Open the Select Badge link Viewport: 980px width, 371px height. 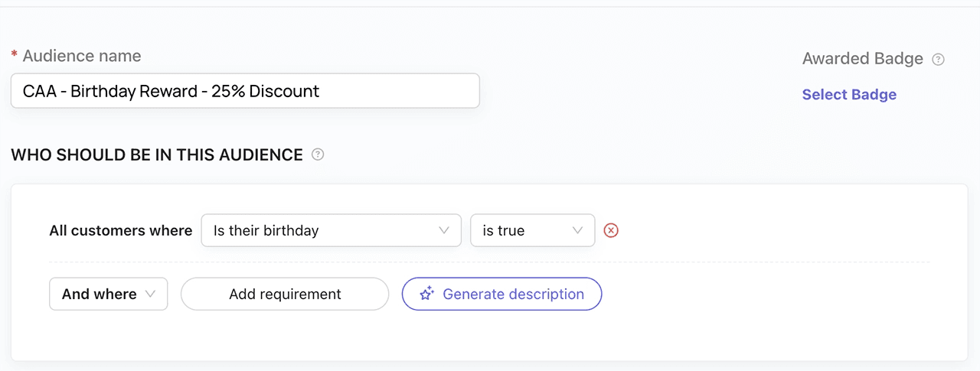[x=849, y=95]
